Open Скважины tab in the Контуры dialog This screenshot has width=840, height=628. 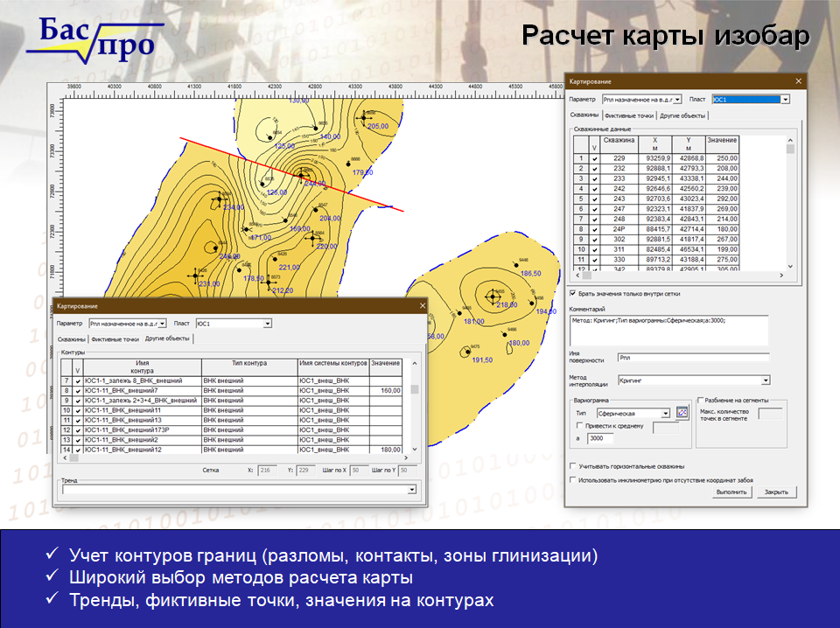click(72, 338)
